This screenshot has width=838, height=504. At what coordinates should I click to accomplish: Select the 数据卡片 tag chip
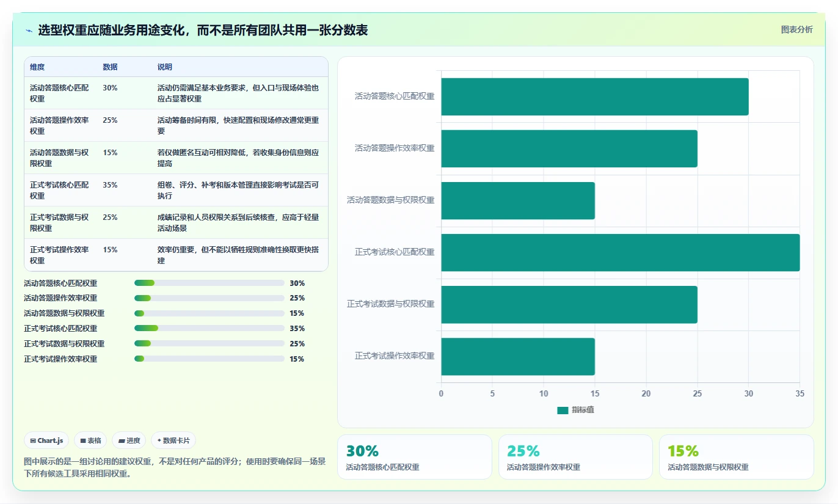coord(173,440)
